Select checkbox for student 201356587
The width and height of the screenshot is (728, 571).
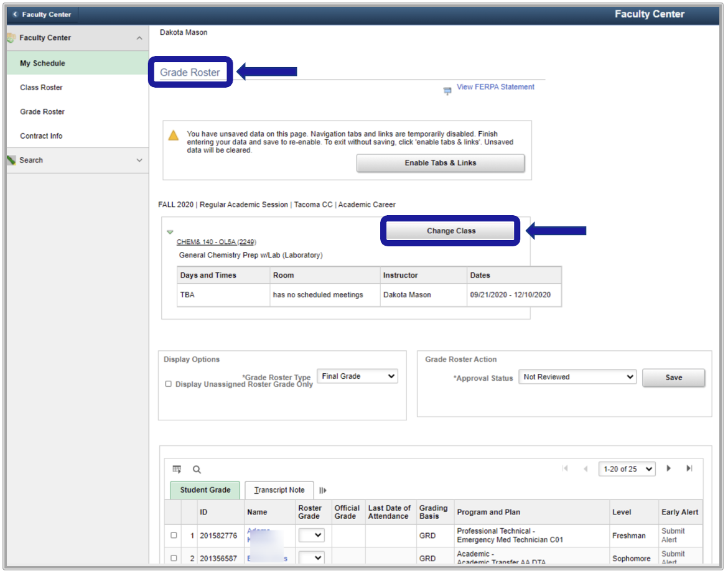(x=174, y=558)
